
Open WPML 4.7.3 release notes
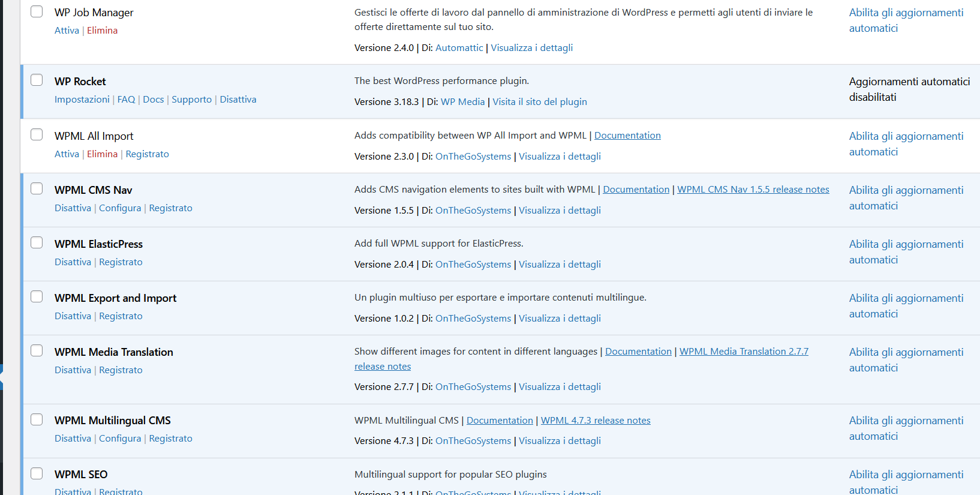coord(596,421)
